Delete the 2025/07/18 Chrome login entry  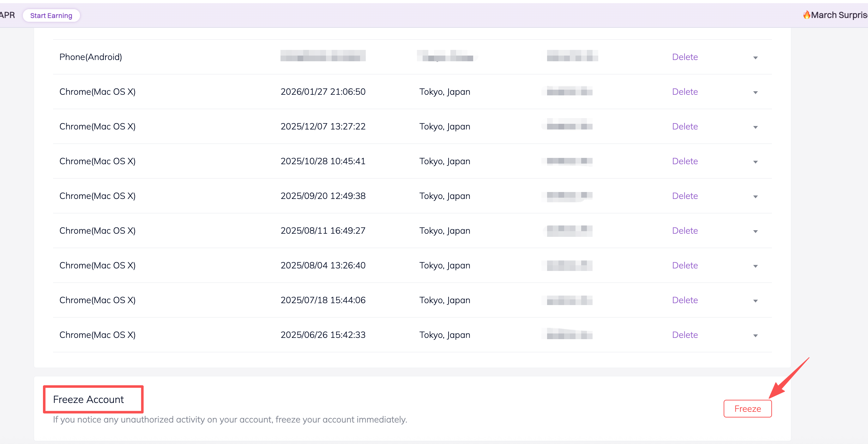pos(685,300)
